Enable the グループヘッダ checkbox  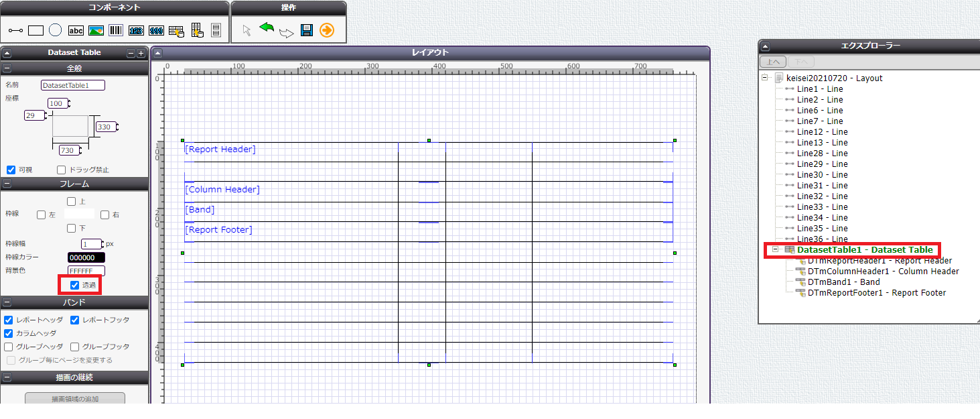coord(9,347)
